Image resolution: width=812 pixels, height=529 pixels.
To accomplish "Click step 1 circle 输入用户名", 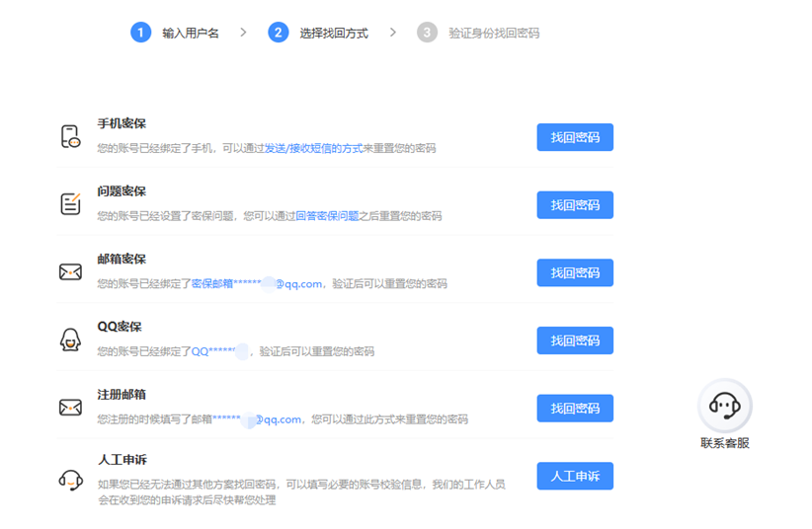I will click(140, 33).
